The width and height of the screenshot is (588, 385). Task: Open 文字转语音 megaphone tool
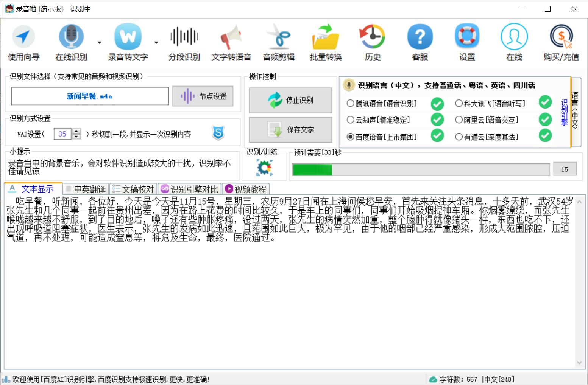click(231, 42)
